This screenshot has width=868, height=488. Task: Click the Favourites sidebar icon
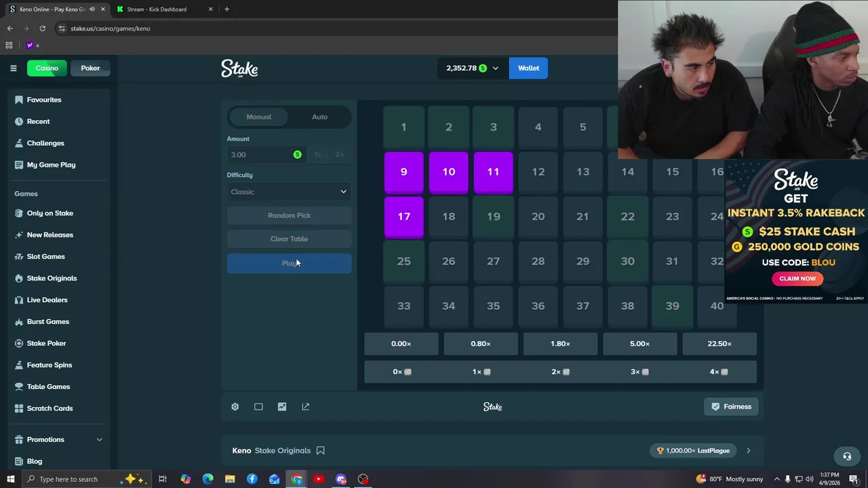19,100
